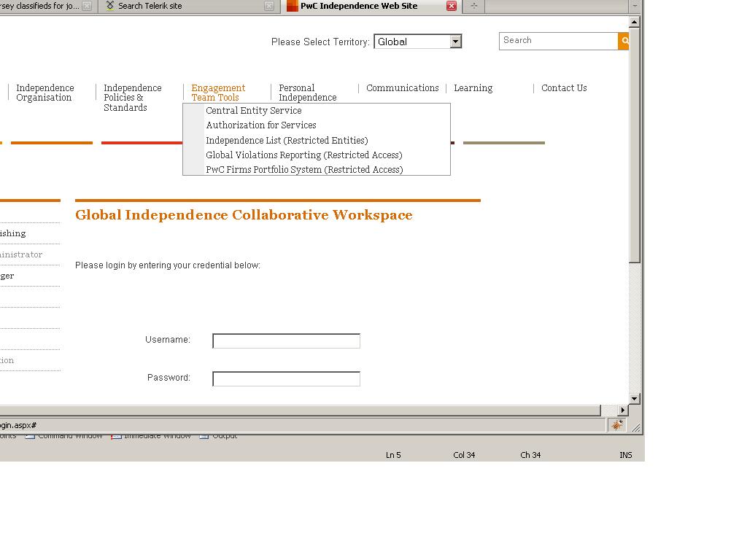Click the bug icon in browser status bar

tap(617, 425)
